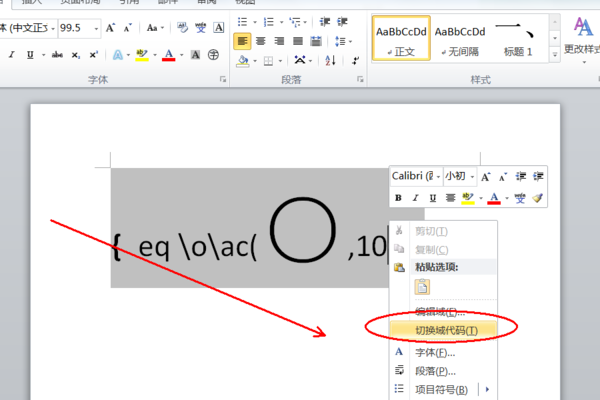
Task: Click Shrink Font in mini toolbar
Action: (503, 176)
